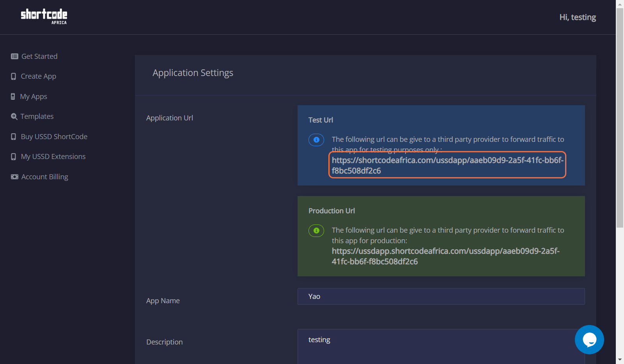Click the Buy USSD ShortCode phone icon
The width and height of the screenshot is (624, 364).
(x=14, y=137)
